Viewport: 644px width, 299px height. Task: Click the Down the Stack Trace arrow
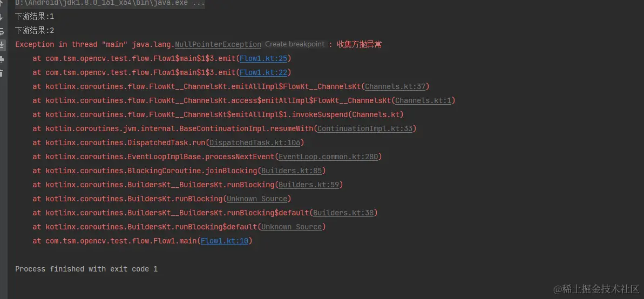coord(1,17)
